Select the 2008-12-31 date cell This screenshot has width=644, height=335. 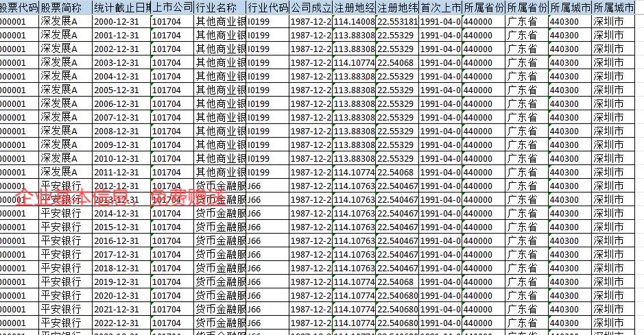coord(121,132)
